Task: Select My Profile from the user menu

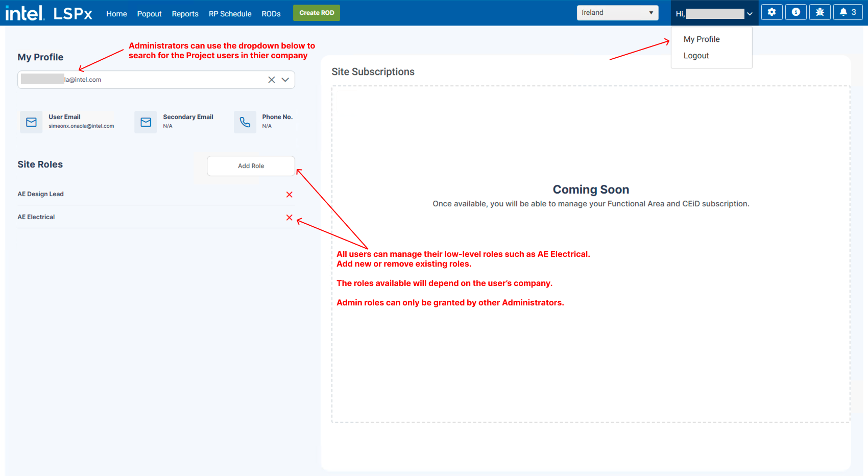Action: (x=702, y=39)
